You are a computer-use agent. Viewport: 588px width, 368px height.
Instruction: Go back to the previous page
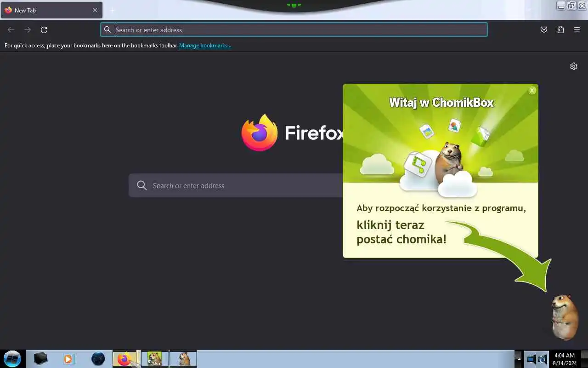[11, 30]
